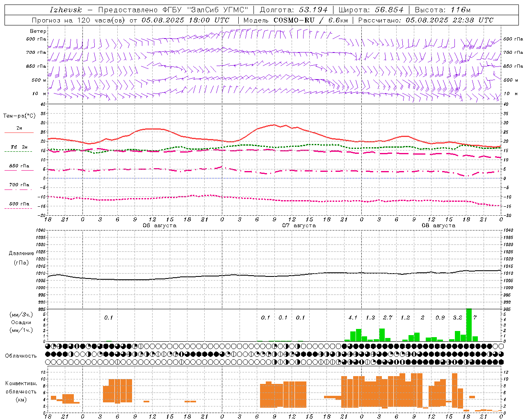This screenshot has height=420, width=525.
Task: Click the Высота: 116м elevation text
Action: coord(442,10)
